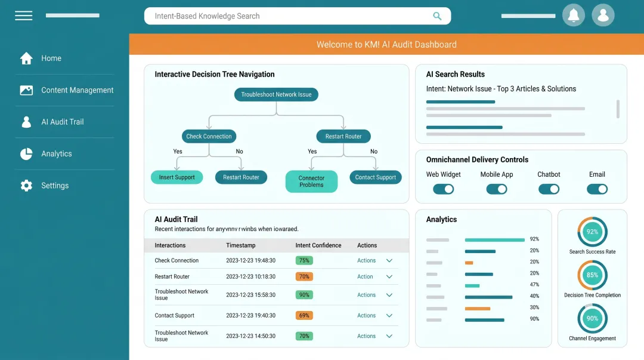Click Actions link in Contact Support row
The width and height of the screenshot is (644, 360).
366,316
